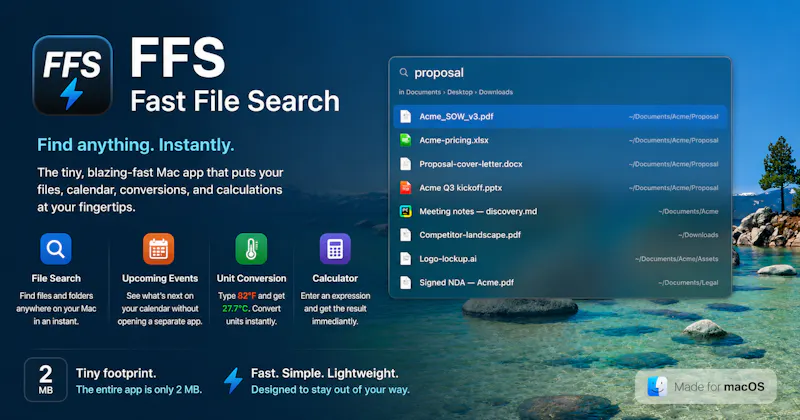Viewport: 800px width, 420px height.
Task: Click the 'FFS' title text
Action: tap(178, 58)
